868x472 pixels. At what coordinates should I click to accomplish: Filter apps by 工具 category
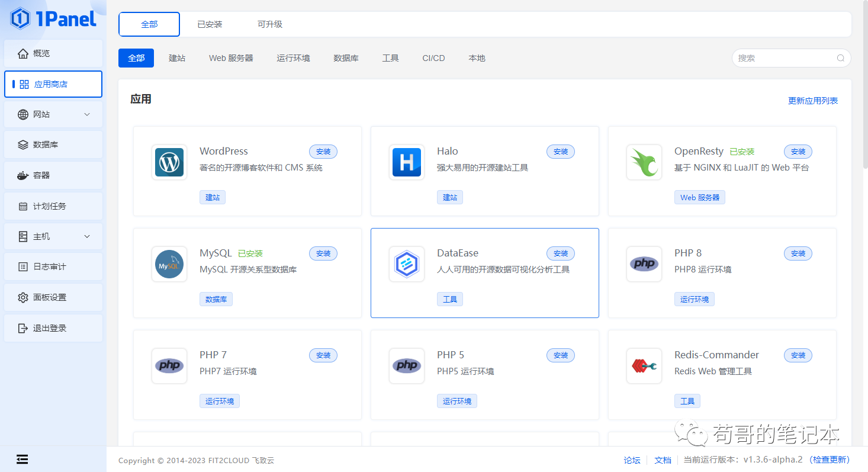(x=391, y=58)
